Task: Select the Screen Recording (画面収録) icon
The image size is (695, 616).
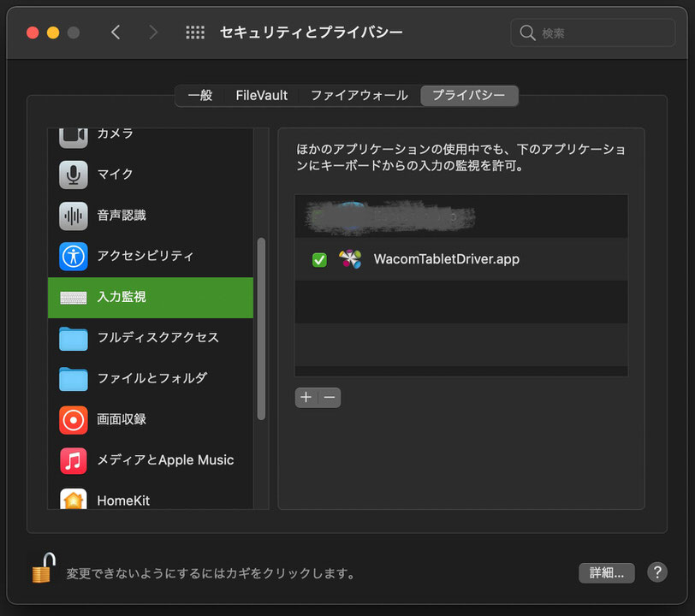Action: pos(74,419)
